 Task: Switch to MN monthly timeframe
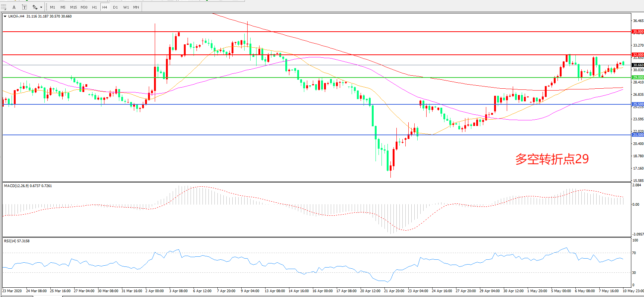136,7
